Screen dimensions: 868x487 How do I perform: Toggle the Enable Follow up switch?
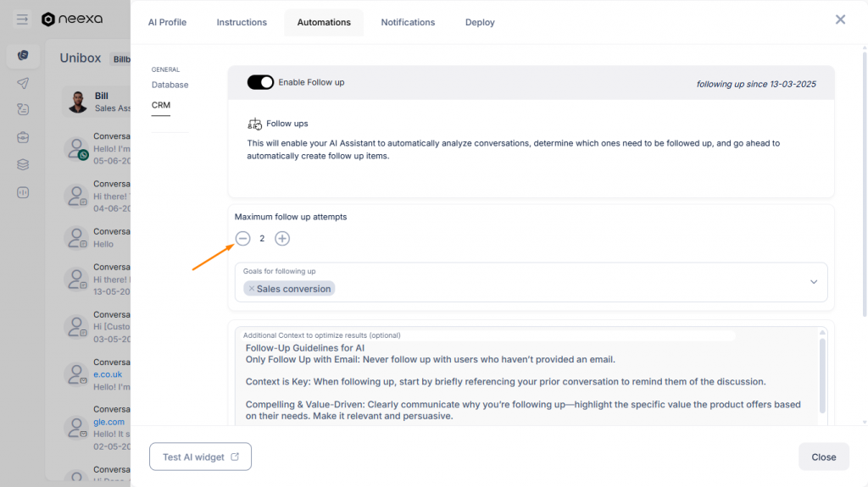point(260,82)
